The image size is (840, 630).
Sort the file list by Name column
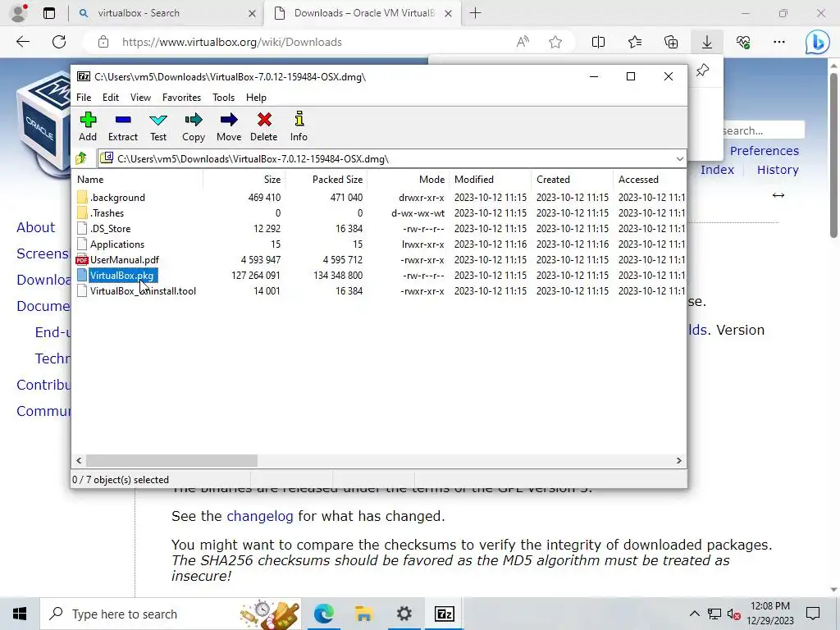tap(138, 180)
